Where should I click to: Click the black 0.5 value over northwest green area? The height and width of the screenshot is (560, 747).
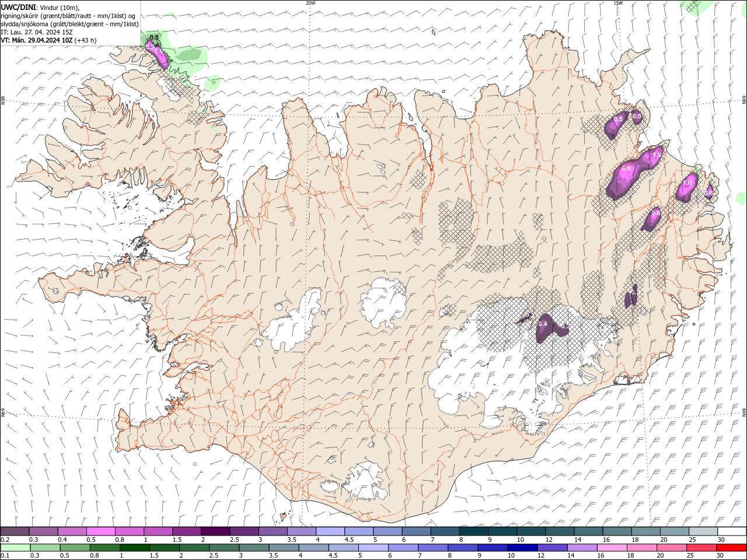(154, 37)
